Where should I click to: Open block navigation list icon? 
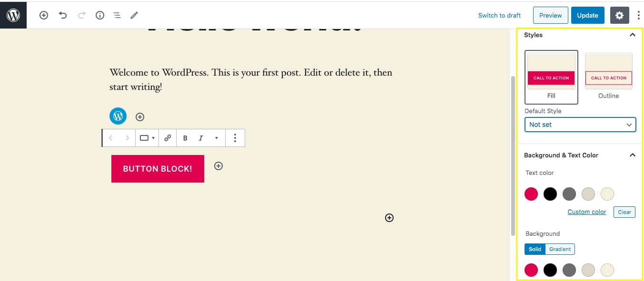click(117, 15)
